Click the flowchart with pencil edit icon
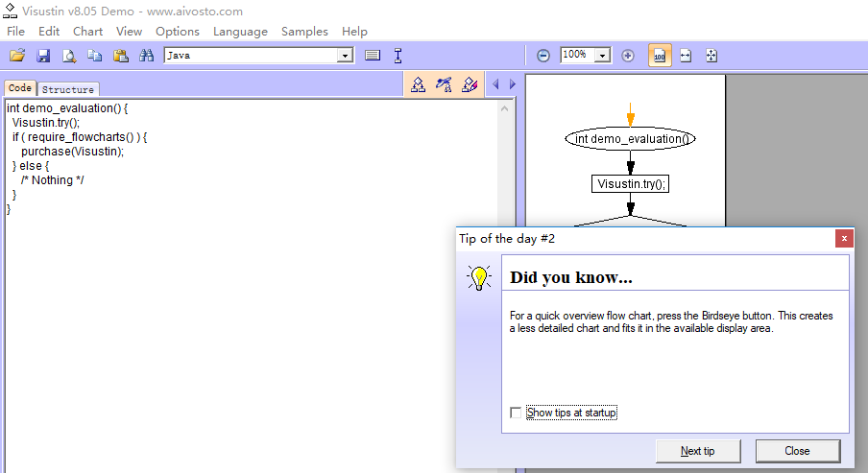868x473 pixels. (x=470, y=84)
